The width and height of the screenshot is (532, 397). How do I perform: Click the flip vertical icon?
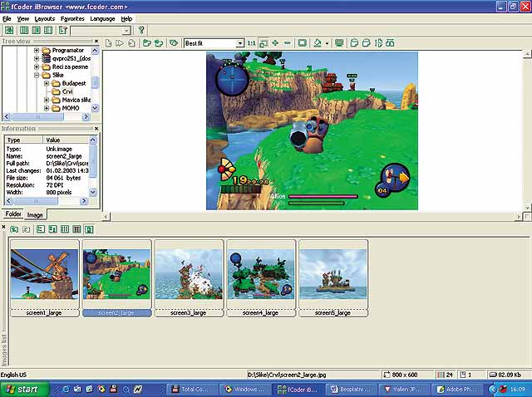[378, 43]
